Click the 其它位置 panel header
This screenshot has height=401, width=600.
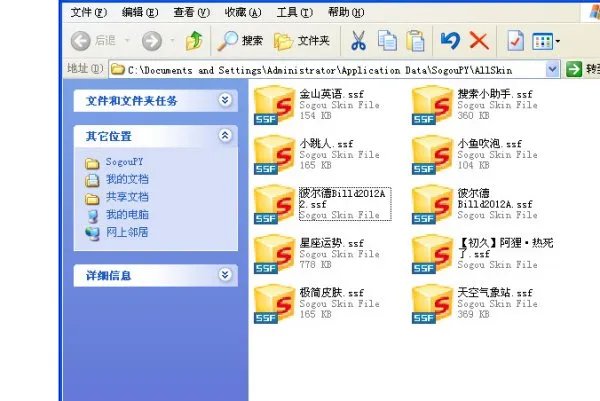pos(155,136)
